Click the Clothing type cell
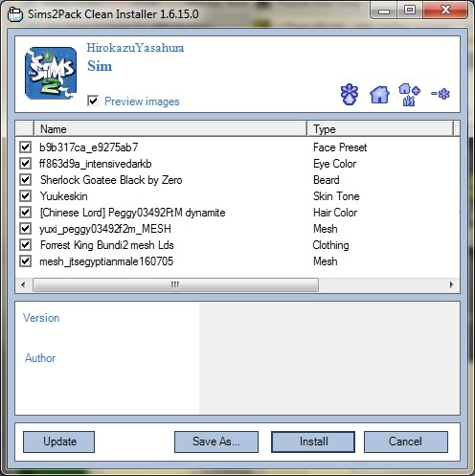 coord(330,245)
